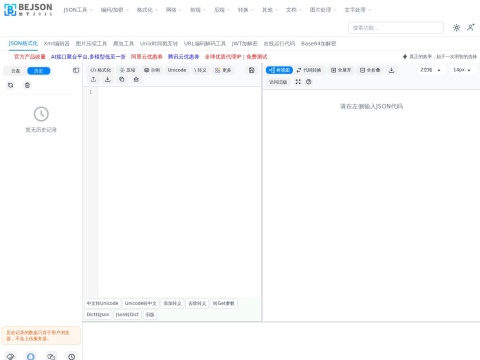The width and height of the screenshot is (480, 360).
Task: Open the 编码/加密 menu
Action: coord(115,10)
